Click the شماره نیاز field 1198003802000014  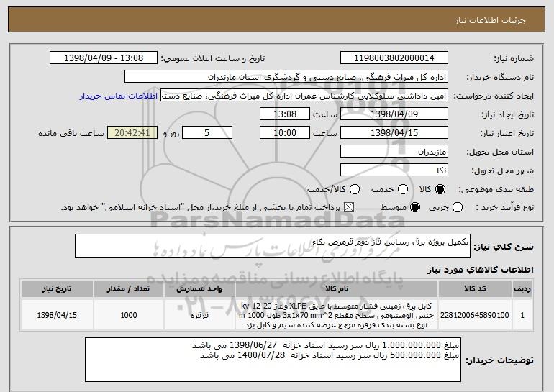(x=394, y=58)
